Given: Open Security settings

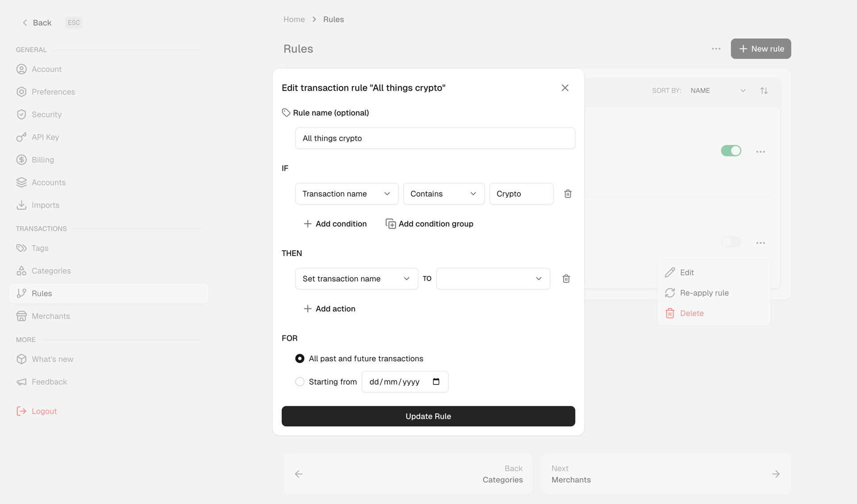Looking at the screenshot, I should click(x=46, y=114).
